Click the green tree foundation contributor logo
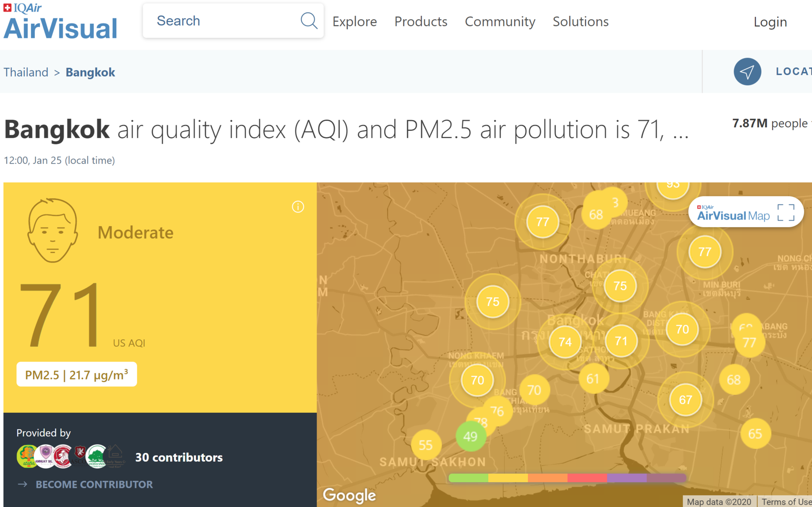Viewport: 812px width, 507px height. coord(96,456)
